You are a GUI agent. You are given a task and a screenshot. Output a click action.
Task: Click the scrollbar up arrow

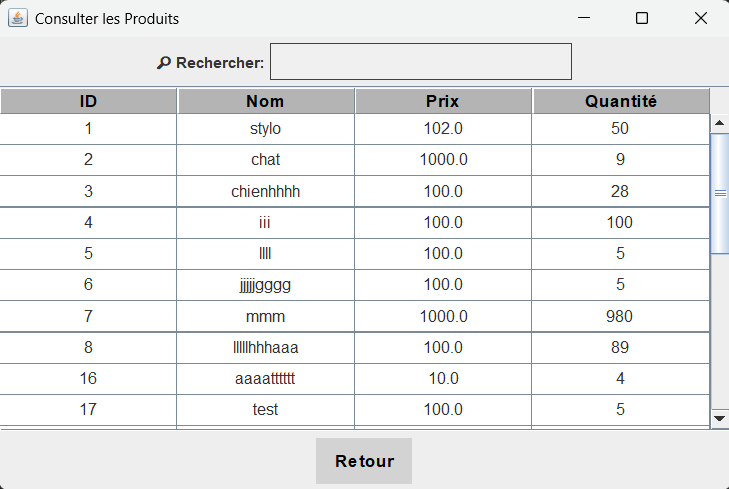pos(719,123)
